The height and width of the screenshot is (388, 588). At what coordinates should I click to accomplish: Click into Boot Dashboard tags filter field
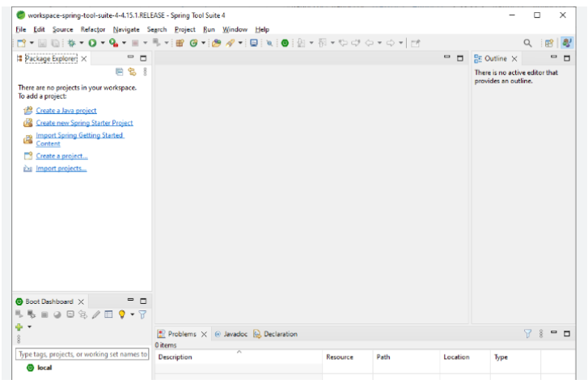[82, 354]
